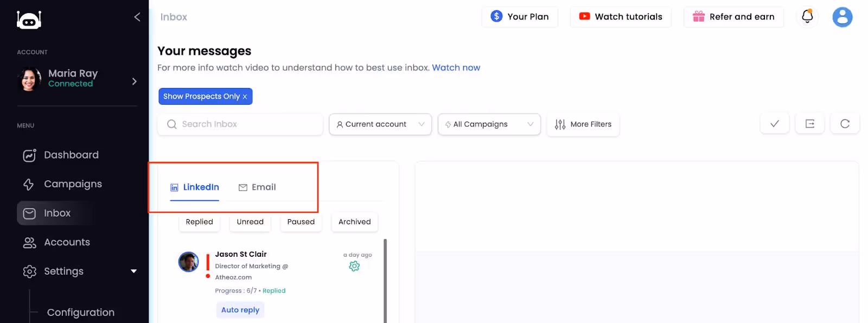Remove the Show Prospects Only filter via x

[x=245, y=97]
